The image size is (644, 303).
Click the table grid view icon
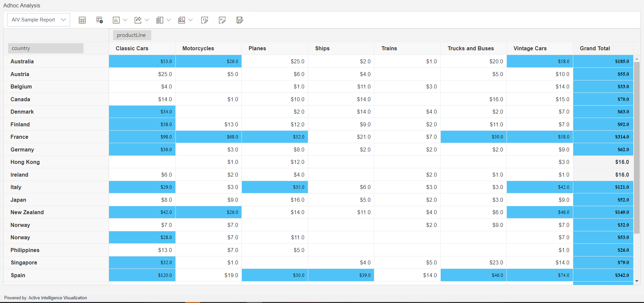(x=82, y=20)
